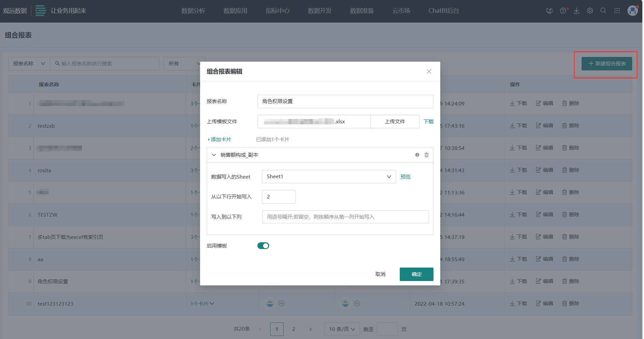
Task: Open the ChatBI后台 menu item
Action: (443, 10)
